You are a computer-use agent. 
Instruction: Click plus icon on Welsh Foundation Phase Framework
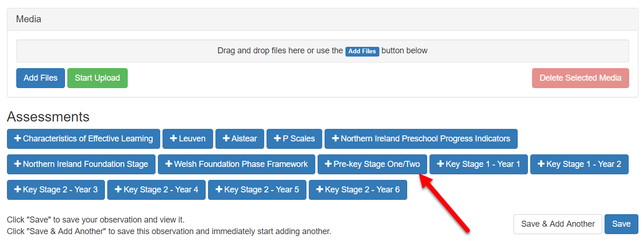(x=169, y=164)
